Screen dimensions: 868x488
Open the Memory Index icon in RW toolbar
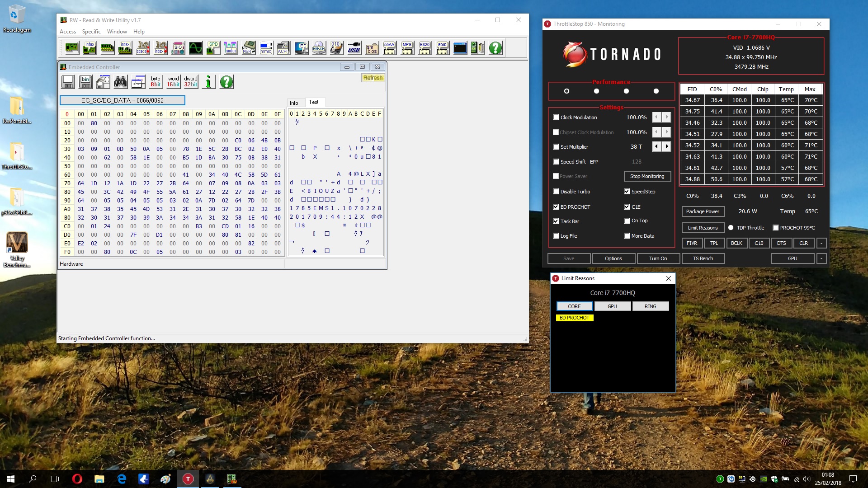(x=125, y=47)
